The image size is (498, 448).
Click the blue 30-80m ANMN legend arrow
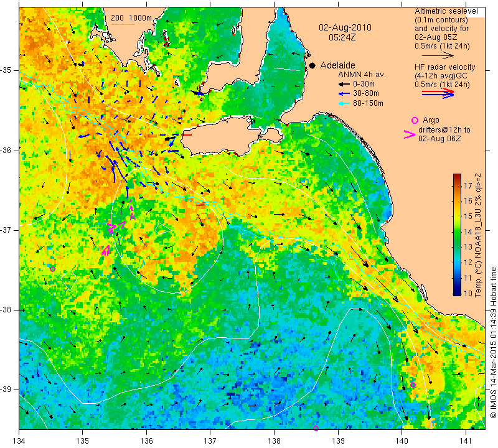click(344, 94)
